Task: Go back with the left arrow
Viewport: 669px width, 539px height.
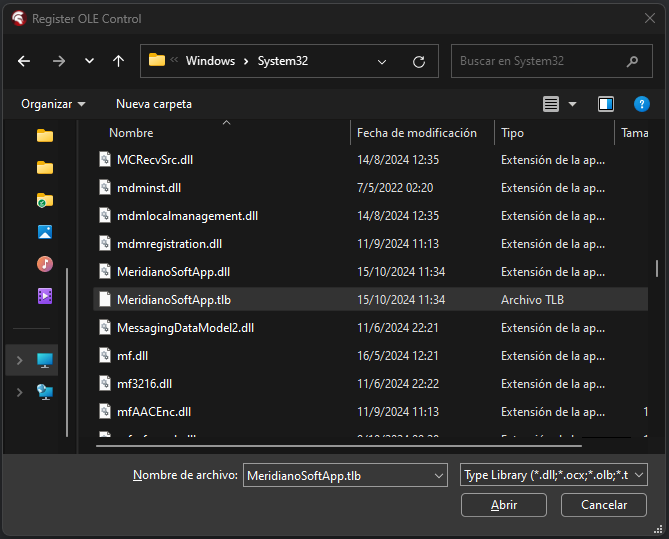Action: click(x=24, y=61)
